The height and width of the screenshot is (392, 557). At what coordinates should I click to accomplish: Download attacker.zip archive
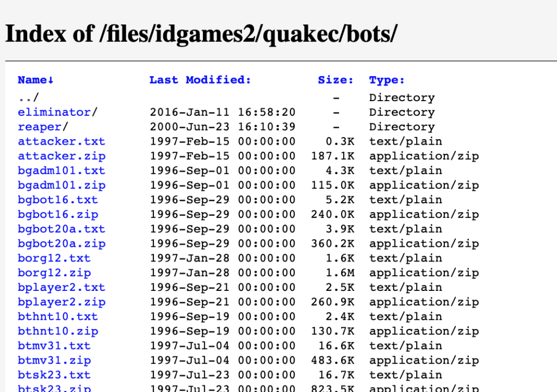[x=61, y=157]
